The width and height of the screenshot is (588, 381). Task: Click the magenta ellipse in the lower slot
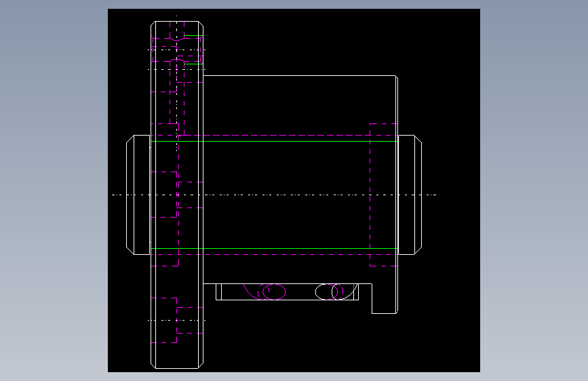(274, 292)
